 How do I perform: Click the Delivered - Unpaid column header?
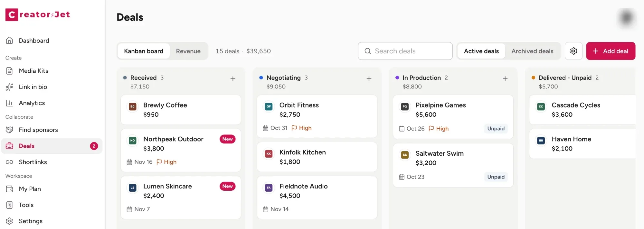tap(565, 78)
